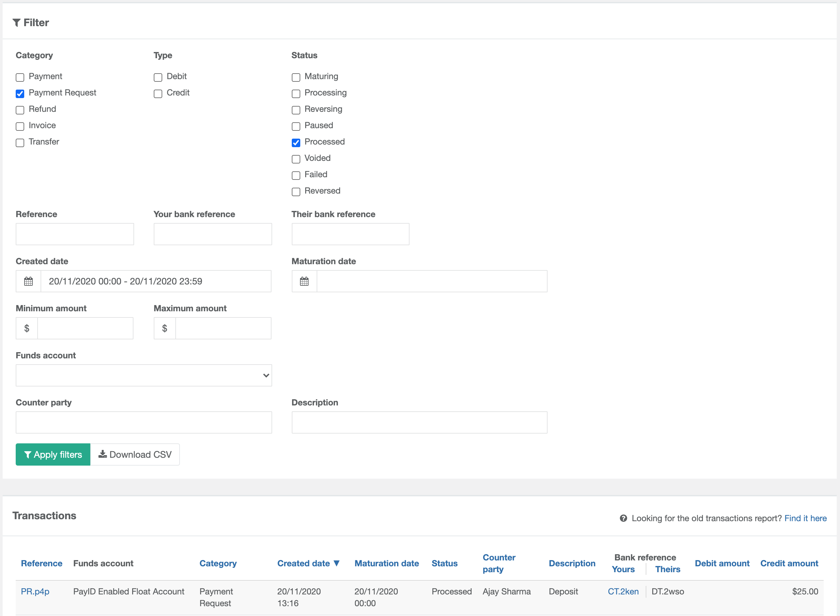840x616 pixels.
Task: Click the Counter party text field
Action: pyautogui.click(x=144, y=422)
